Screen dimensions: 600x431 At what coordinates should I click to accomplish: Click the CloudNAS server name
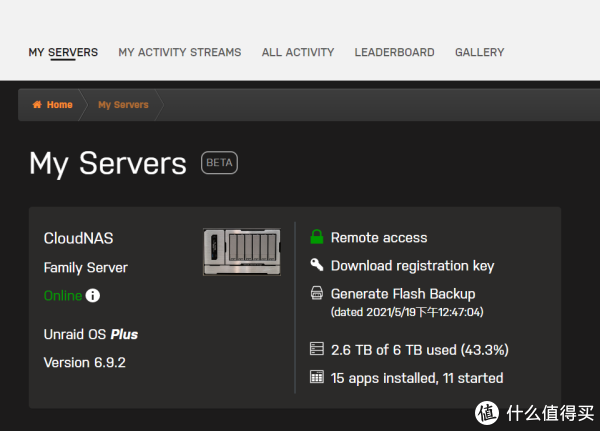point(77,238)
